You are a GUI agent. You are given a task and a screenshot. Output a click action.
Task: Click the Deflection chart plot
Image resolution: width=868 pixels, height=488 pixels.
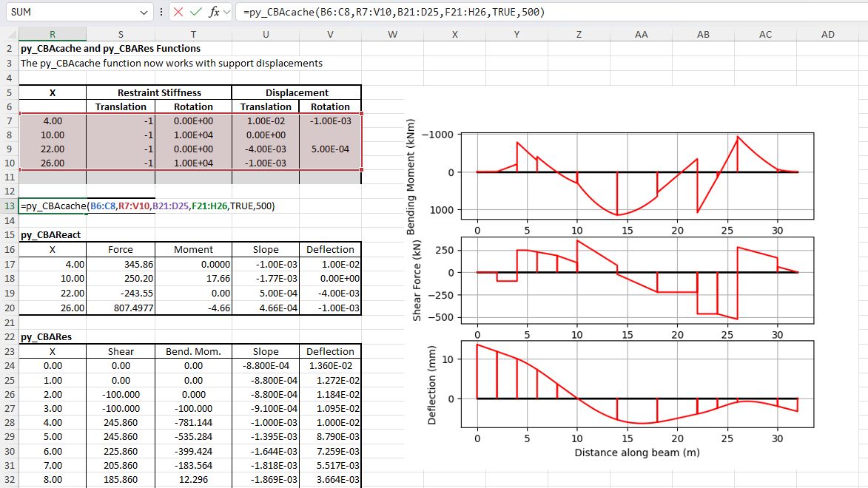tap(637, 384)
